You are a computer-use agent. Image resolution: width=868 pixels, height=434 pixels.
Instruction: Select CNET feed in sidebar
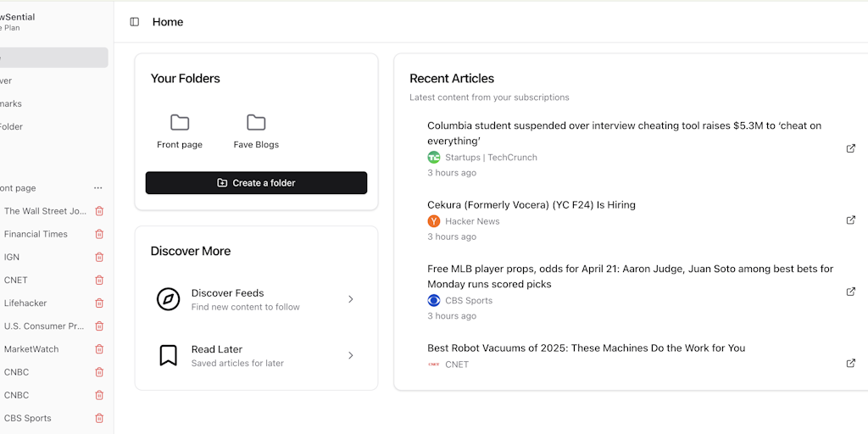(x=15, y=280)
